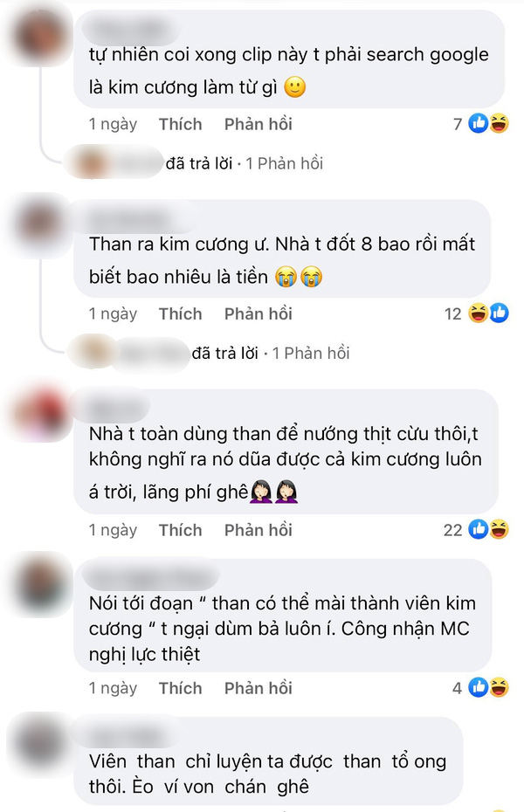Click the like reaction icon next to count 12
Image resolution: width=524 pixels, height=812 pixels.
tap(500, 313)
